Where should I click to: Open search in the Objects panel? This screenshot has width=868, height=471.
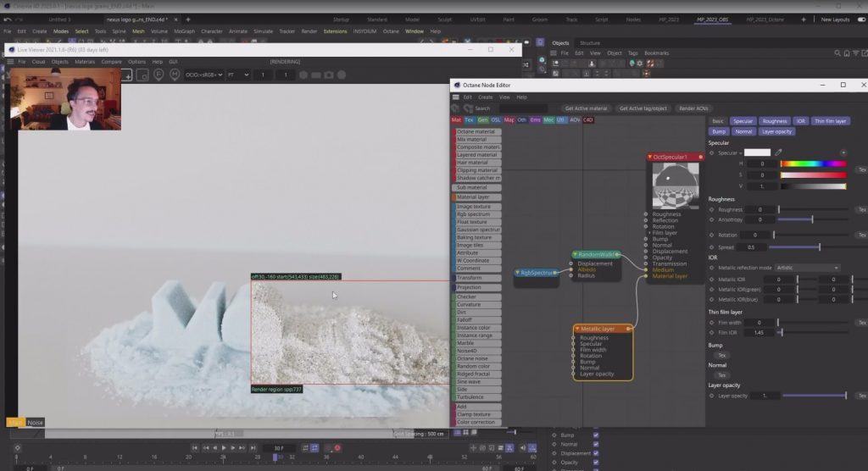point(837,53)
